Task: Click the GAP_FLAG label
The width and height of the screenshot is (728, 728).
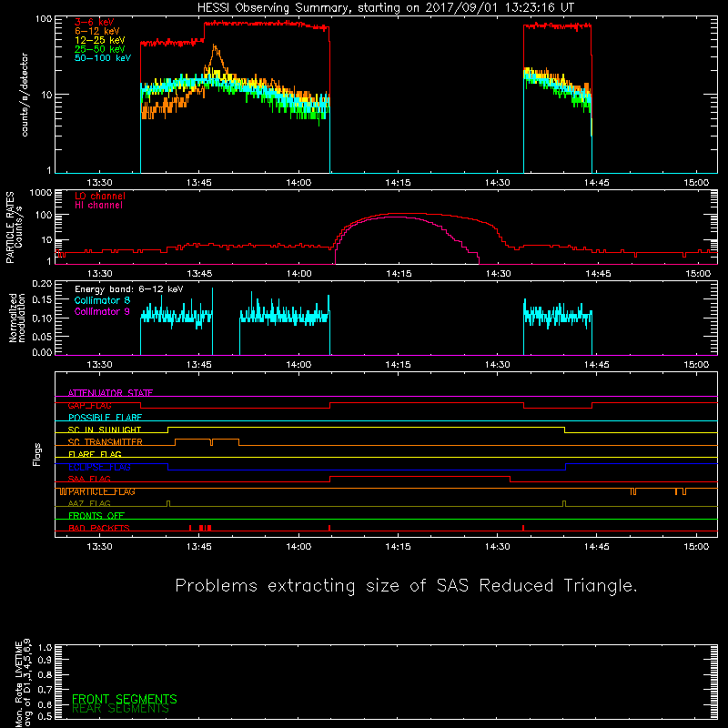Action: [x=89, y=405]
